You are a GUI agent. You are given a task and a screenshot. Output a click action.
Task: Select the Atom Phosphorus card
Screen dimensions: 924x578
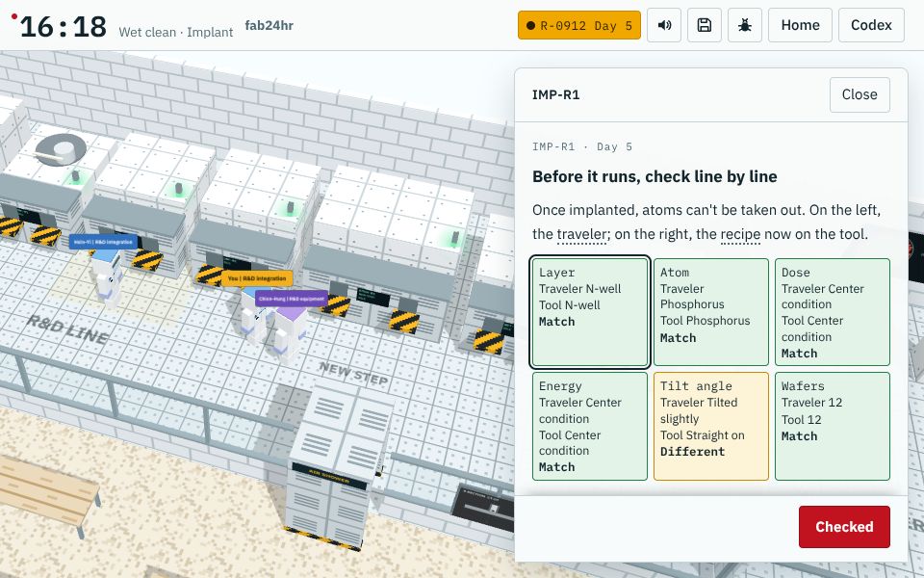click(x=710, y=311)
